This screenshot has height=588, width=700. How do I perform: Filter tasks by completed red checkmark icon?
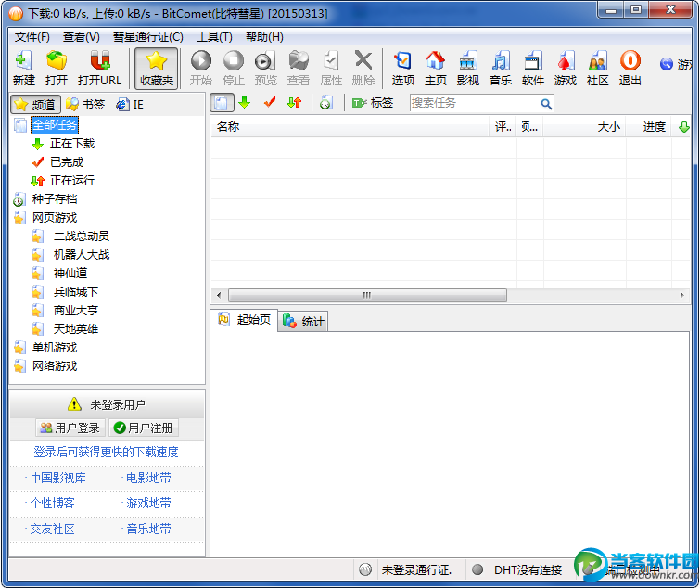point(270,103)
